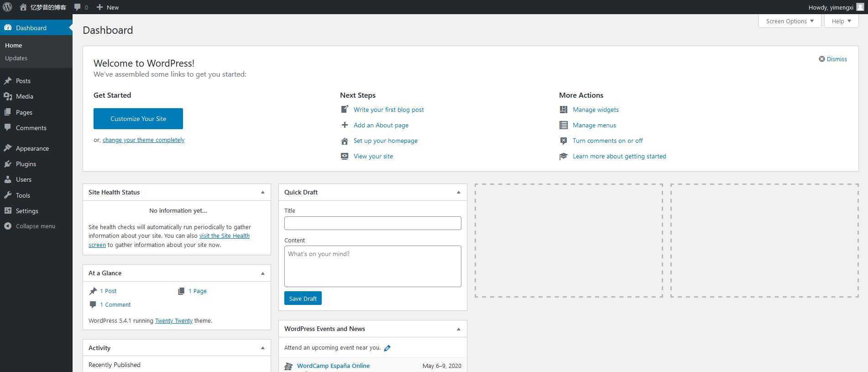Collapse the Activity panel

click(263, 348)
